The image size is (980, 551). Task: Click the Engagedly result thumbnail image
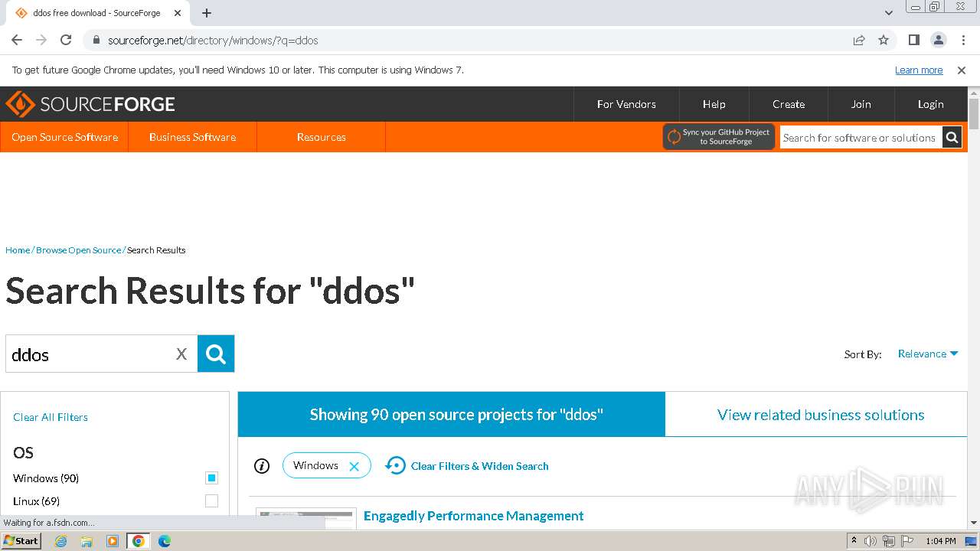[306, 518]
